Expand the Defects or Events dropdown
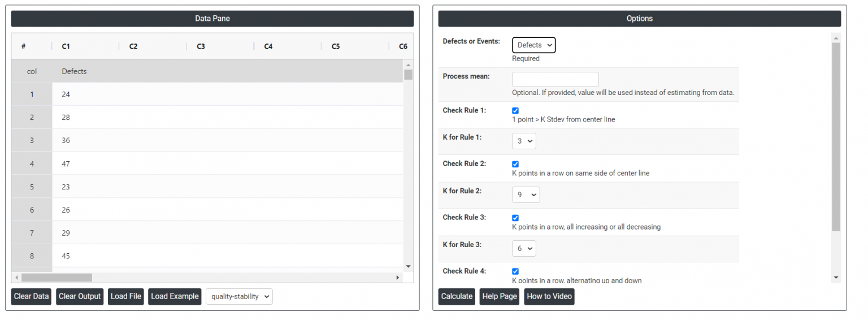 pyautogui.click(x=533, y=45)
